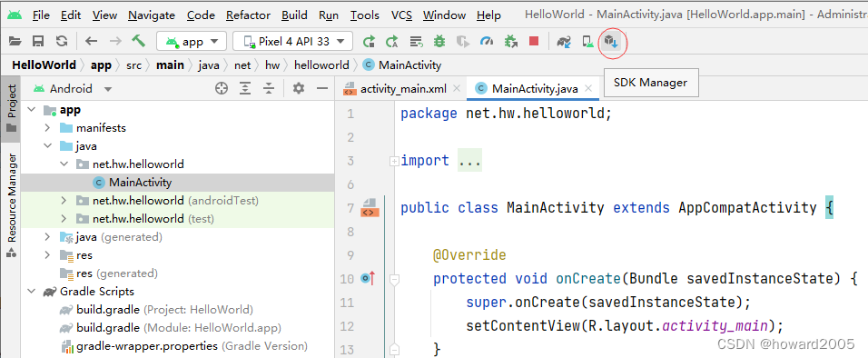Screen dimensions: 868x358
Task: Close the activity_main.xml tab
Action: (457, 89)
